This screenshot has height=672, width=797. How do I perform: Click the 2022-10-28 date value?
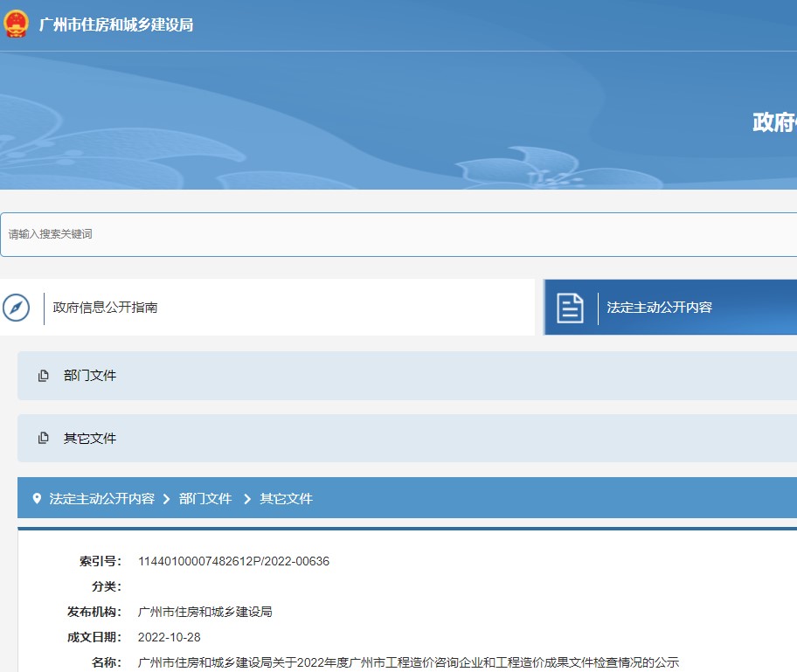coord(170,637)
